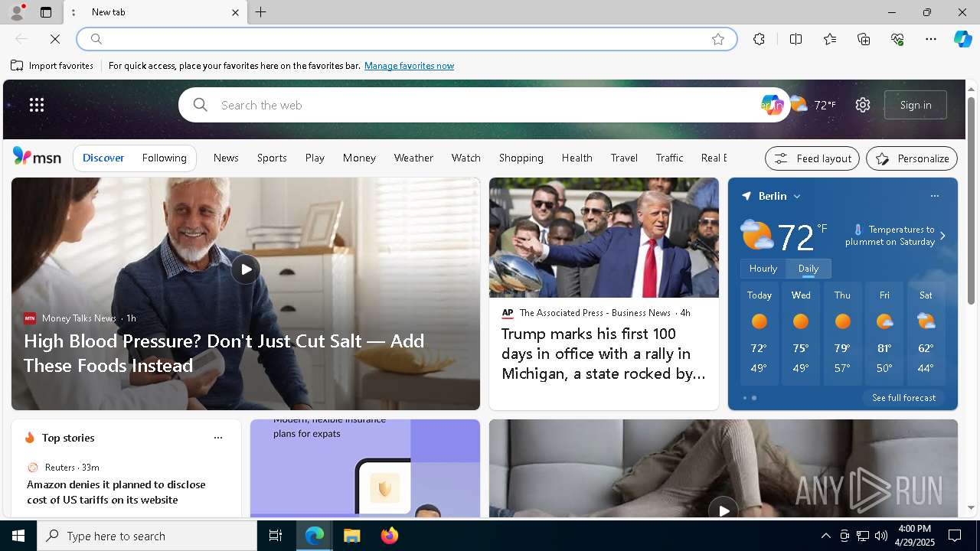Open the Windows Start menu
The image size is (980, 551).
point(18,536)
